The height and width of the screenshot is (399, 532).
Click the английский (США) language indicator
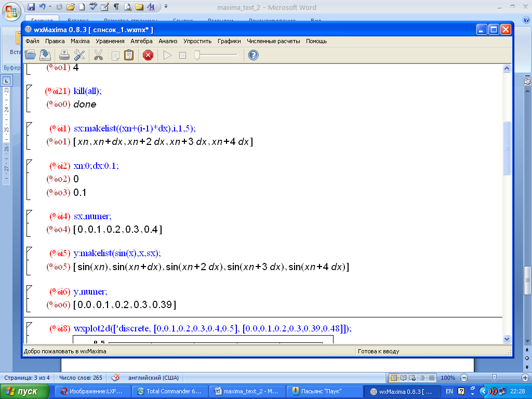[153, 378]
